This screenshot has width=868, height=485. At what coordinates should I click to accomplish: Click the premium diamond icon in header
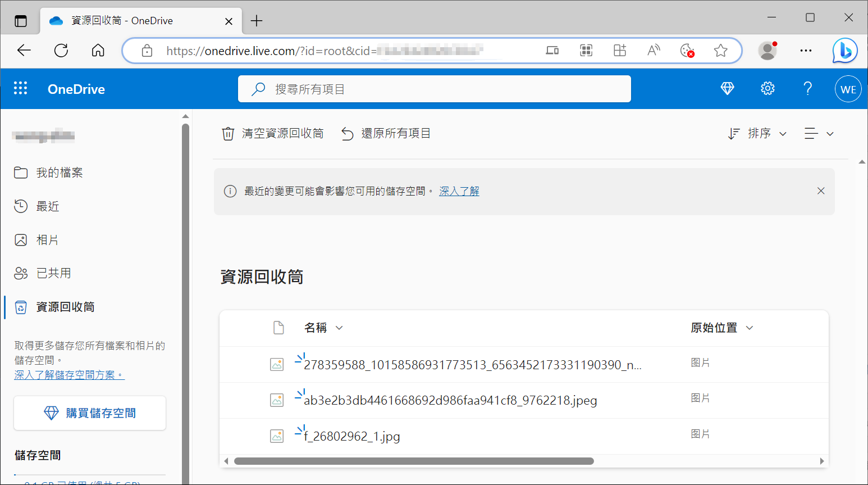[727, 88]
